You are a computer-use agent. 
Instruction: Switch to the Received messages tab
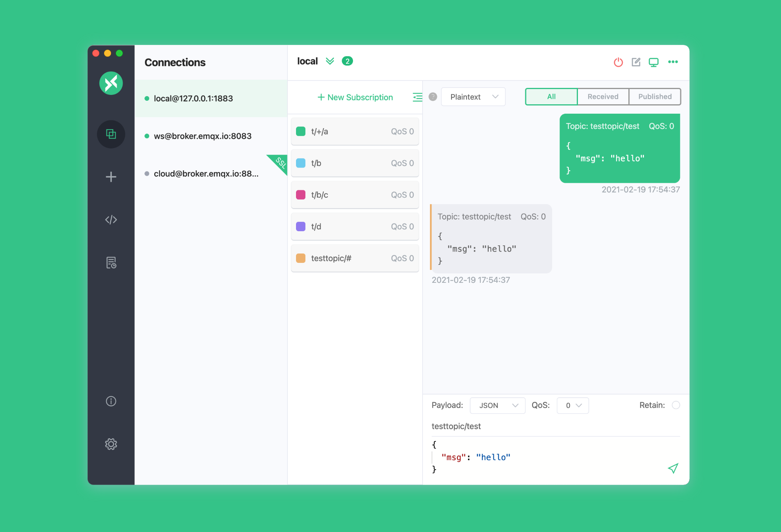click(603, 96)
